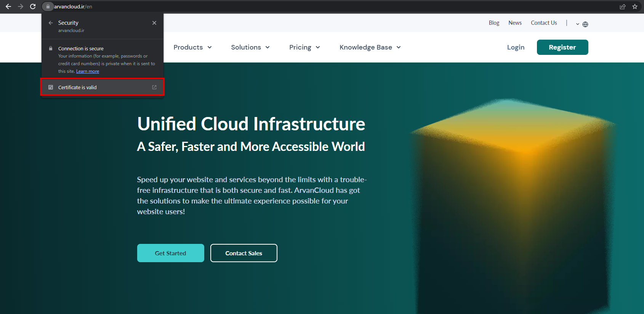This screenshot has width=644, height=314.
Task: Go back in the Security popup
Action: click(x=51, y=23)
